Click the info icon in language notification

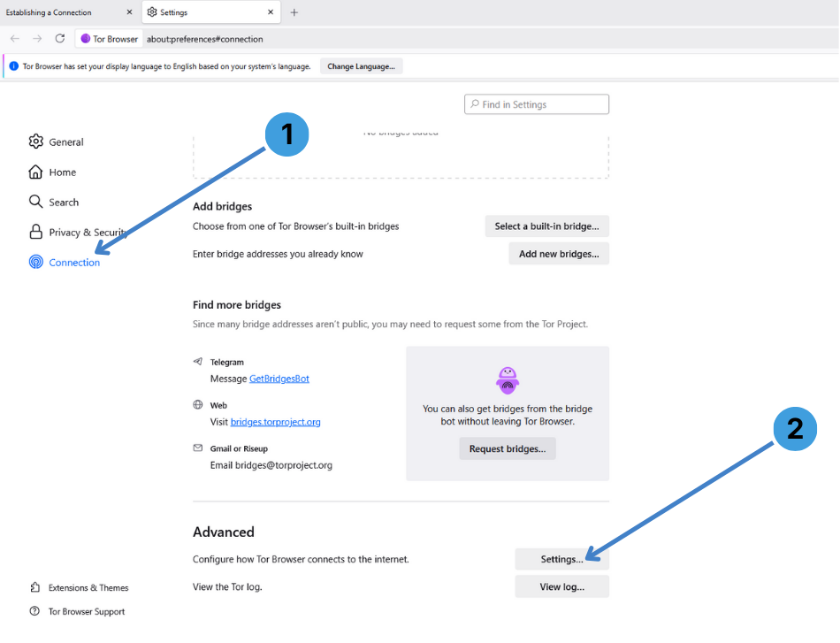click(x=14, y=66)
